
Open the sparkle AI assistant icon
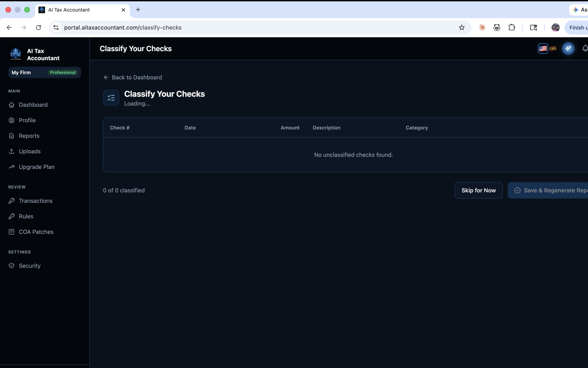click(x=568, y=48)
